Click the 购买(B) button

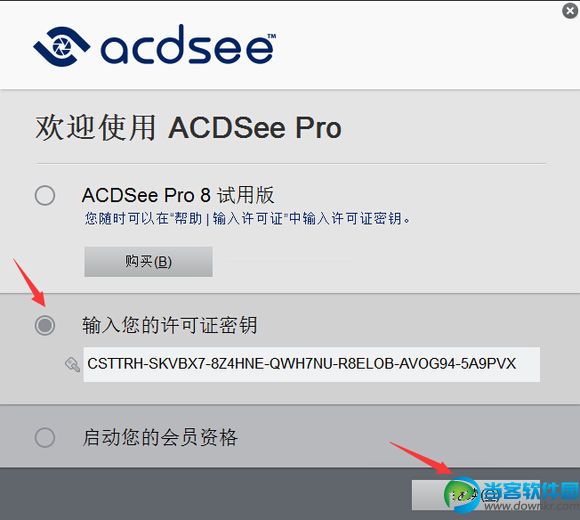148,262
